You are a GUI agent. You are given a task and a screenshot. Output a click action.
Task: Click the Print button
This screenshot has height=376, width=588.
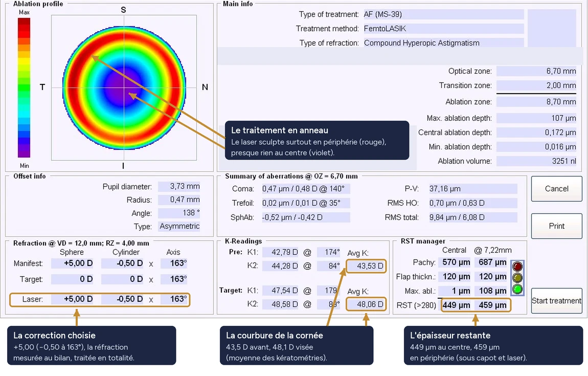click(x=556, y=226)
